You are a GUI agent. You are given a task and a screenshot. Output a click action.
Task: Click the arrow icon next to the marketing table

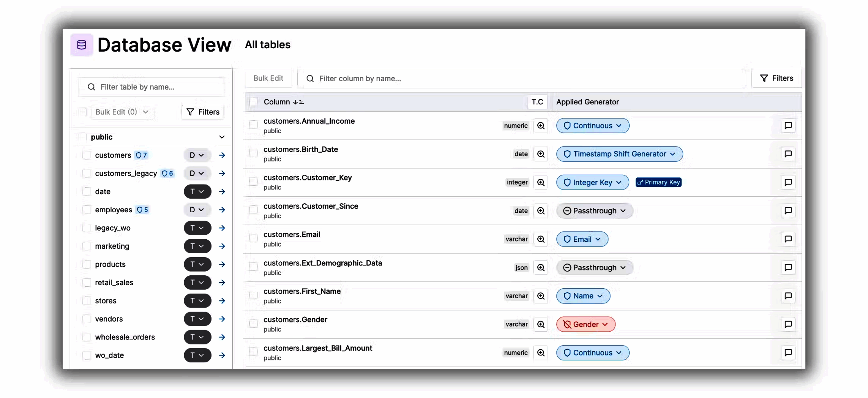222,246
